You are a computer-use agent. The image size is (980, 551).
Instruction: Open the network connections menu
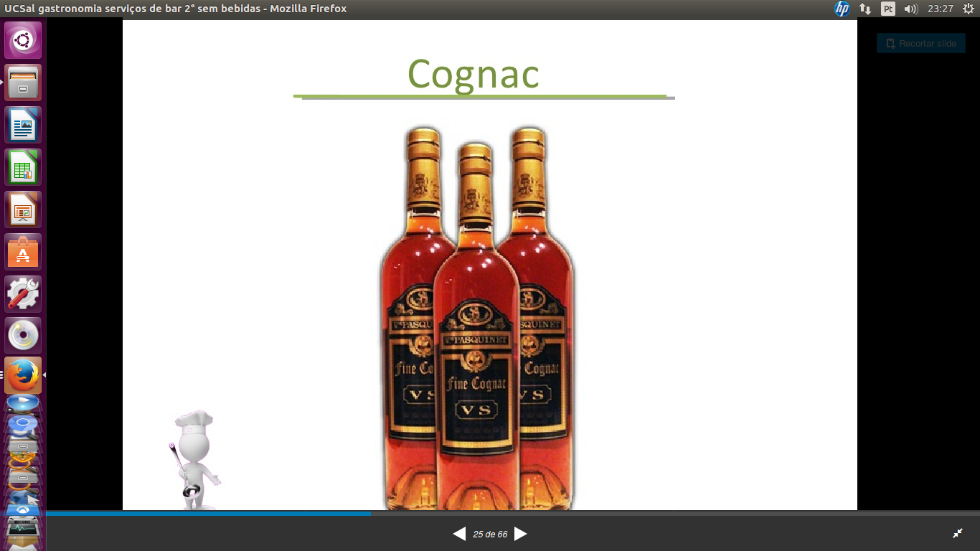tap(865, 9)
